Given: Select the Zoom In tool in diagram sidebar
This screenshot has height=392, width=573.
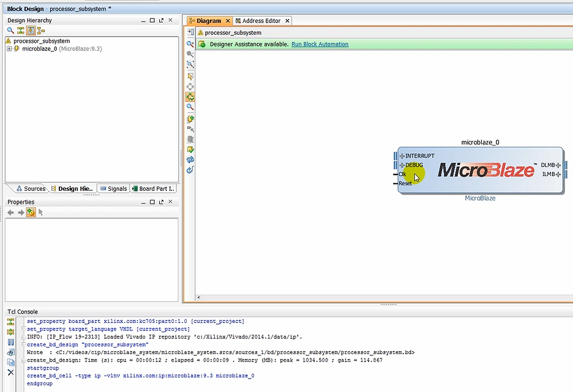Looking at the screenshot, I should pyautogui.click(x=190, y=43).
